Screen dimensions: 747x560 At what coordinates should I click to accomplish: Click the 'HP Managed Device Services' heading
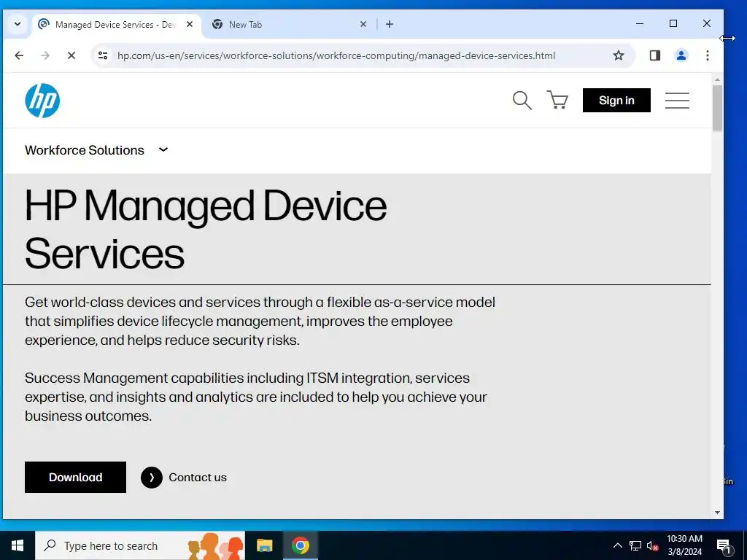click(206, 230)
